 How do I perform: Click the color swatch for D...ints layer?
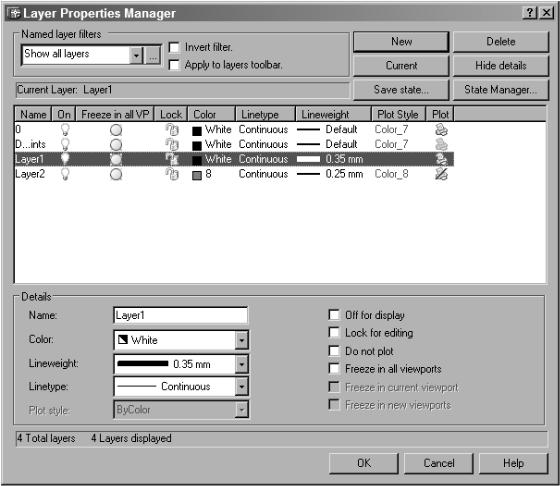tap(197, 146)
